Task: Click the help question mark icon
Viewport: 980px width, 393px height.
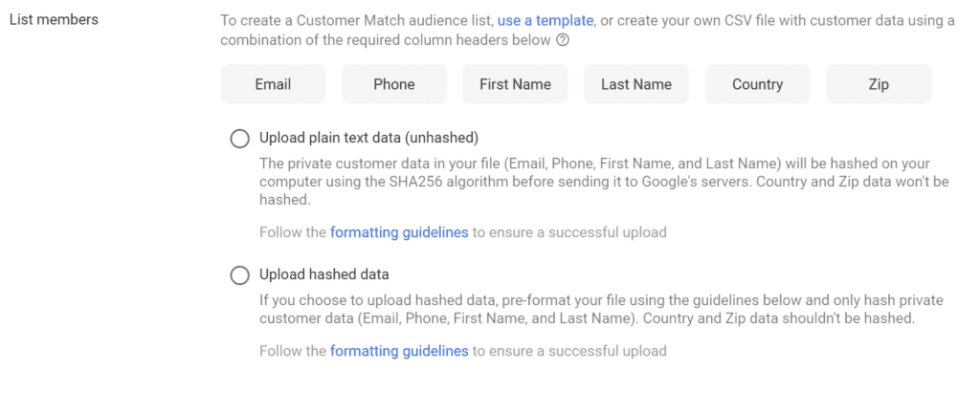Action: pyautogui.click(x=563, y=40)
